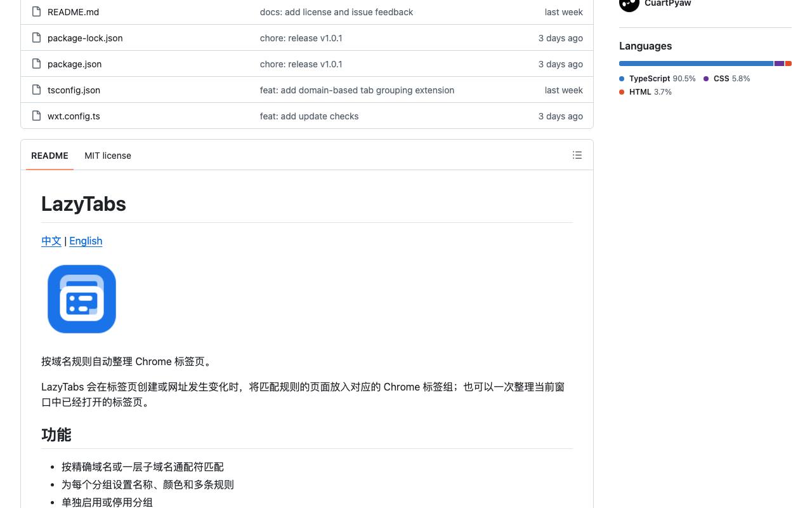Open package-lock.json's 'chore: release v1.0.1' commit
This screenshot has height=508, width=812.
[x=301, y=38]
